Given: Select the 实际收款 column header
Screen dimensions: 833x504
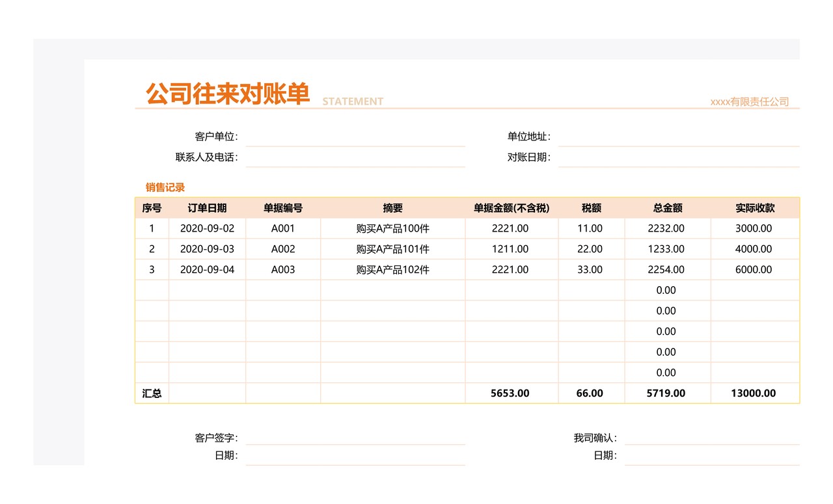Looking at the screenshot, I should [x=755, y=208].
